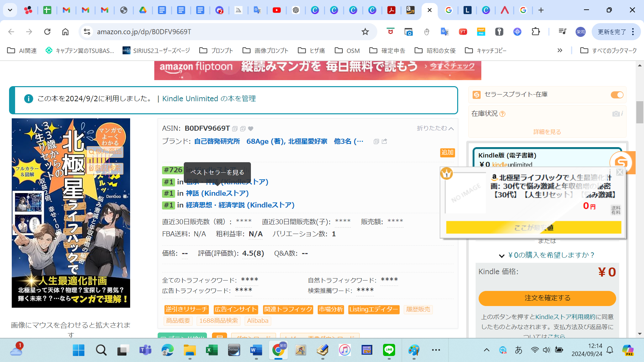Open iTunes music app from taskbar
This screenshot has width=644, height=362.
(x=344, y=350)
